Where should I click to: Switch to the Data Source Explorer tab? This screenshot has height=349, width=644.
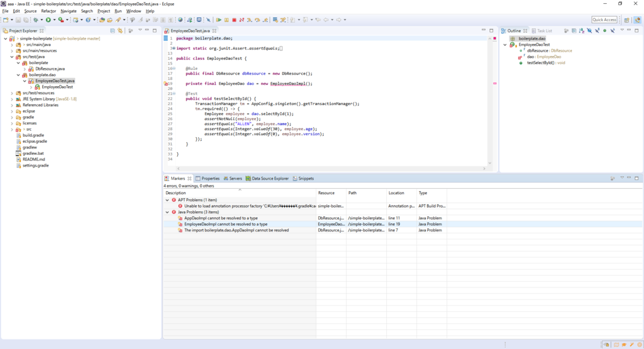coord(267,179)
